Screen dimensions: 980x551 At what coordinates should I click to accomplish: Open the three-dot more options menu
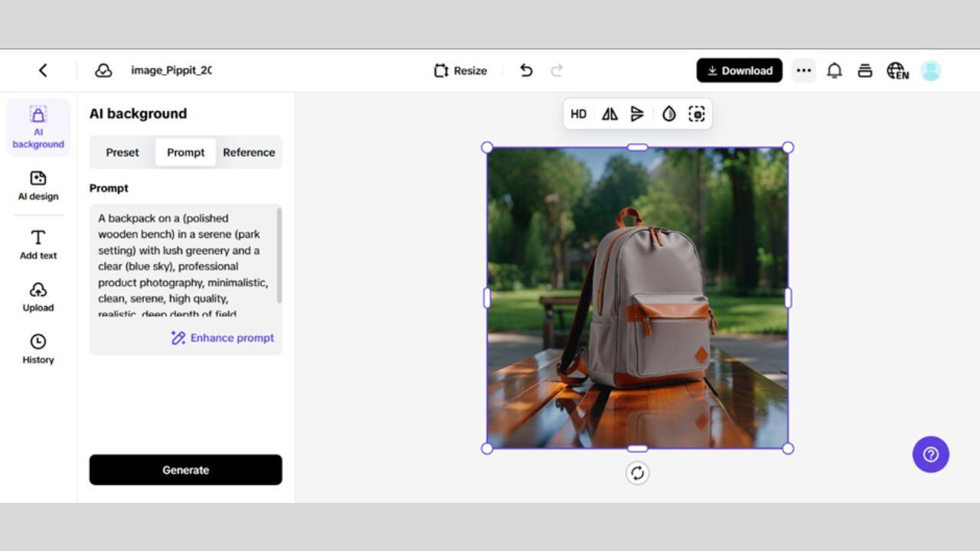(x=803, y=70)
